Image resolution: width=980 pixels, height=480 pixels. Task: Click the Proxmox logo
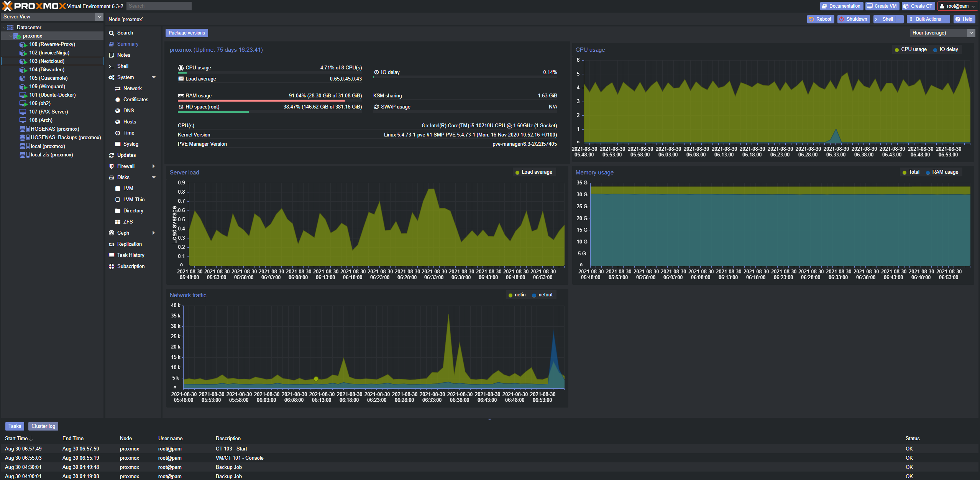click(34, 6)
